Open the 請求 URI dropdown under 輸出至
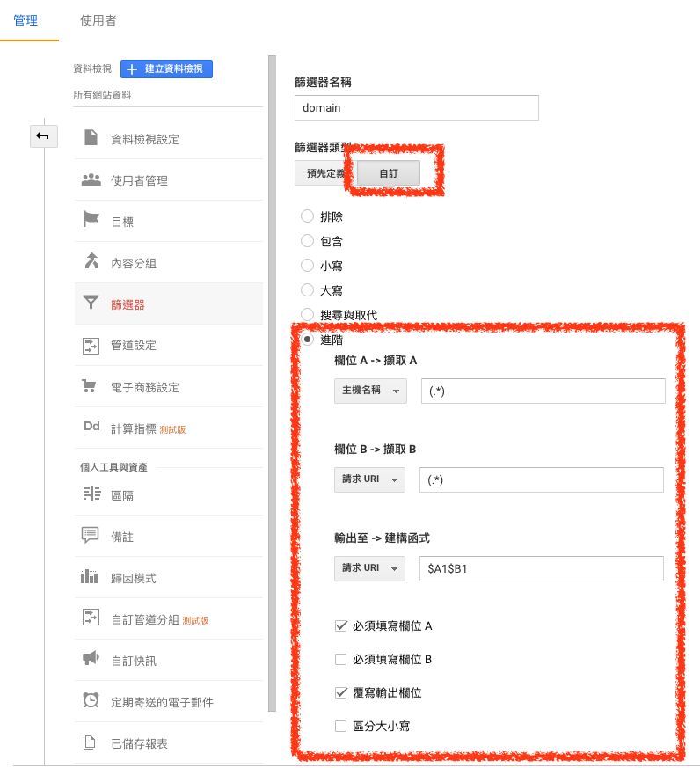Image resolution: width=700 pixels, height=768 pixels. point(369,568)
